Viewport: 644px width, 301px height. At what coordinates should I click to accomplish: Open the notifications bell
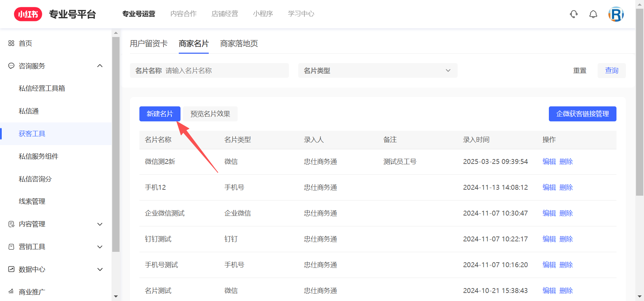coord(593,14)
